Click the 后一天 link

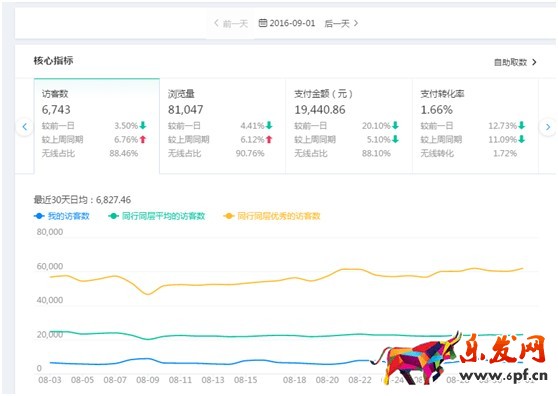pyautogui.click(x=337, y=23)
